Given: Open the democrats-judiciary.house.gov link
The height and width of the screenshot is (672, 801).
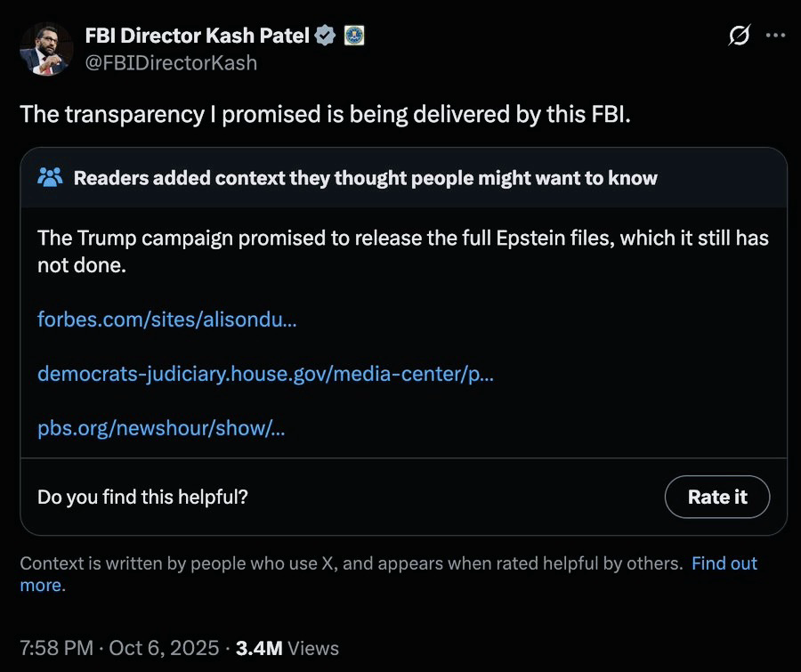Looking at the screenshot, I should pyautogui.click(x=265, y=374).
